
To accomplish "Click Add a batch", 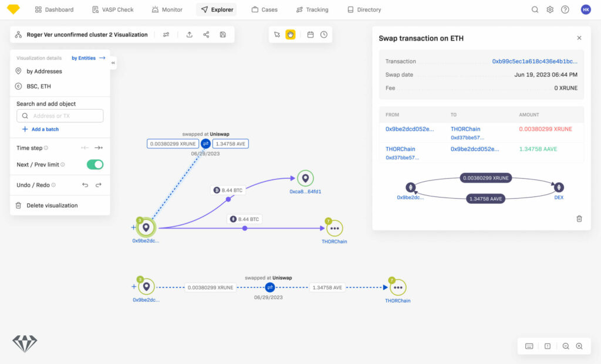I will (40, 130).
